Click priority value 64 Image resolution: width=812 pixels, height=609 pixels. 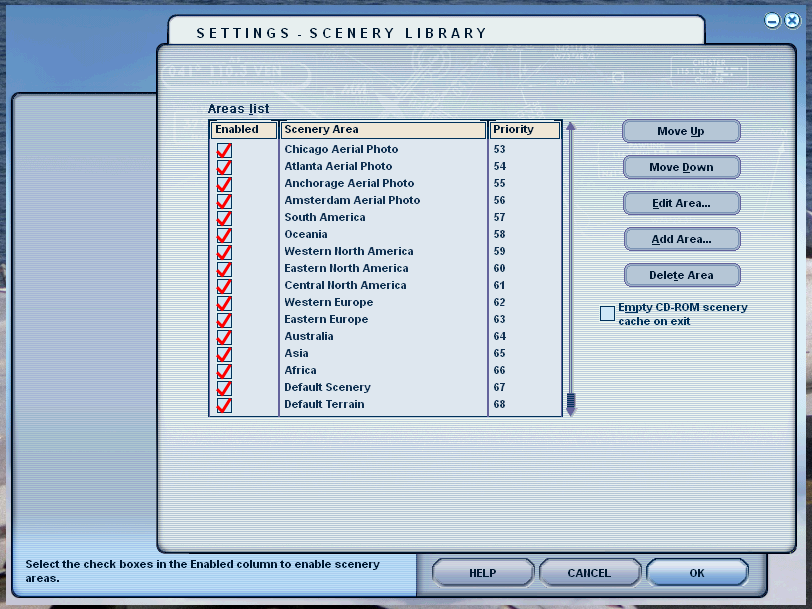pyautogui.click(x=499, y=337)
